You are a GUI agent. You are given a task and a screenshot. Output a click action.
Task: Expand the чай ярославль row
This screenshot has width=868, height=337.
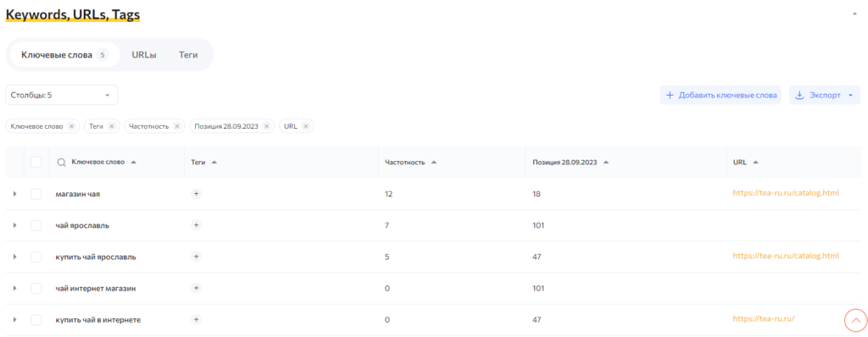tap(15, 225)
